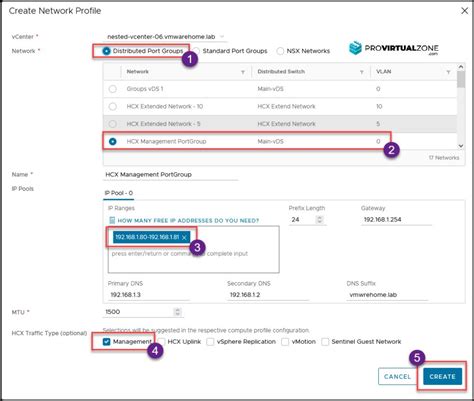Viewport: 474px width, 401px height.
Task: Open the how many free IP addresses link
Action: [188, 221]
